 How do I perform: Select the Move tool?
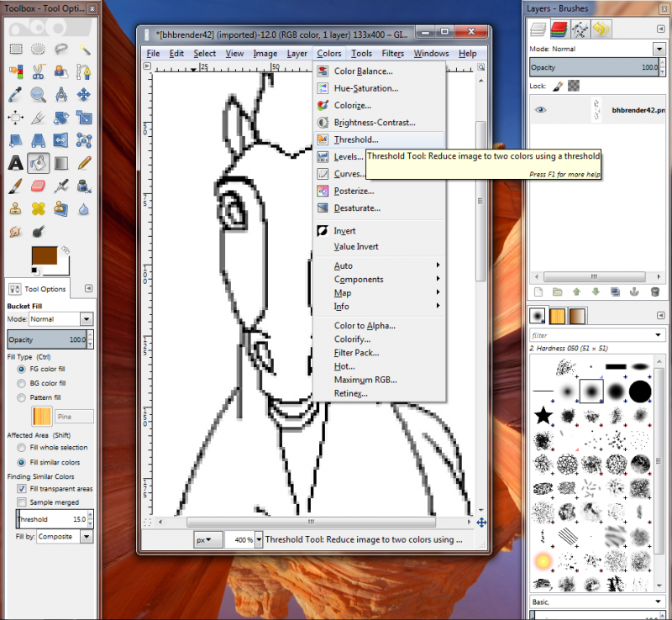click(84, 94)
